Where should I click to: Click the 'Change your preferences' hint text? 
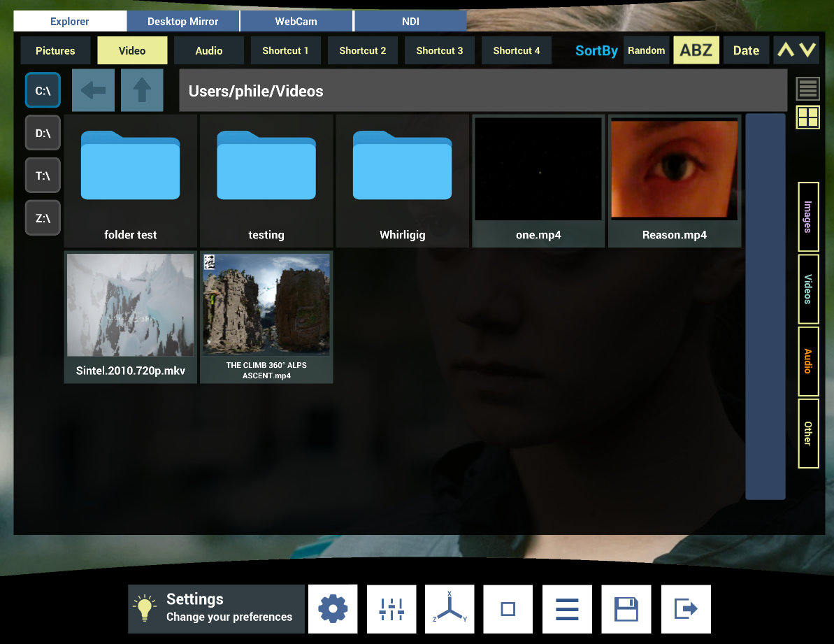[x=229, y=617]
